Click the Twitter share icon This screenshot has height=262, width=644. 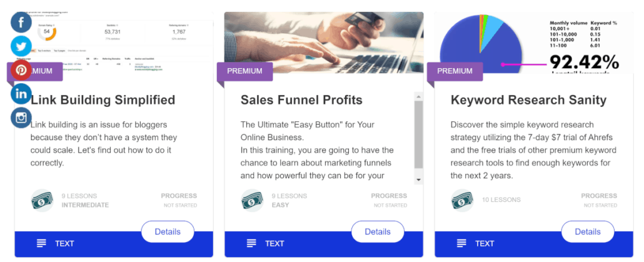(21, 47)
